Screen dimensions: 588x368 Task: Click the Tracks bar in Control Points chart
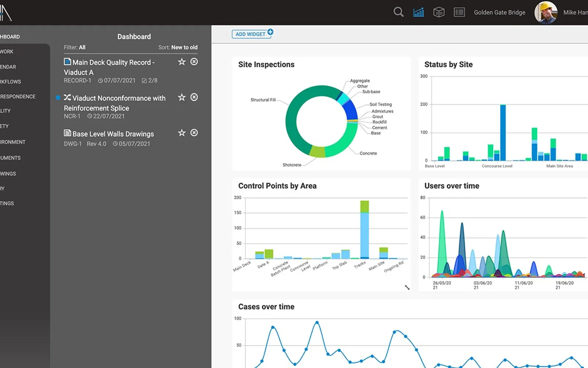pyautogui.click(x=365, y=230)
